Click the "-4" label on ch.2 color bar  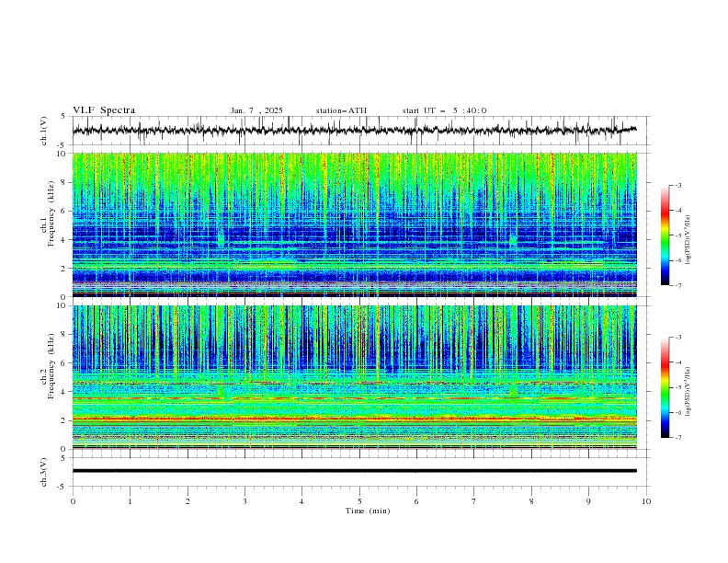coord(677,362)
